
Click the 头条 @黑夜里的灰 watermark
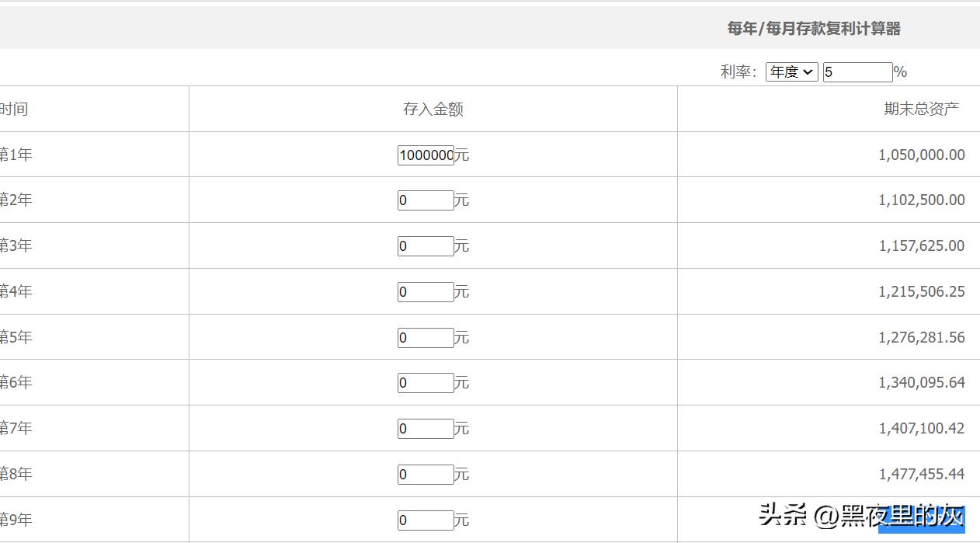[861, 515]
